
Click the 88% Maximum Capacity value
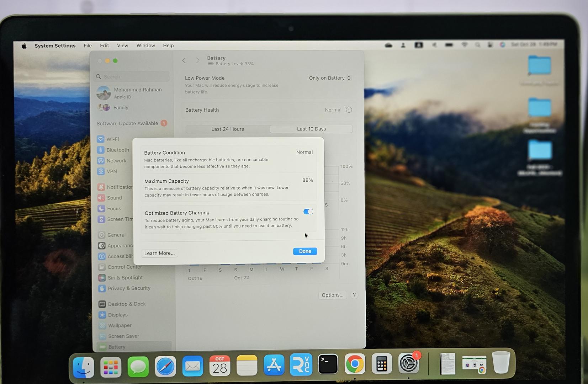(x=307, y=180)
